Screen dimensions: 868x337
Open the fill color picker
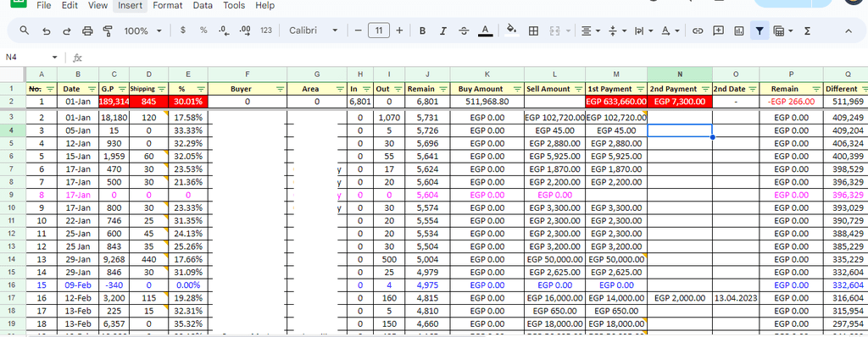click(x=512, y=30)
